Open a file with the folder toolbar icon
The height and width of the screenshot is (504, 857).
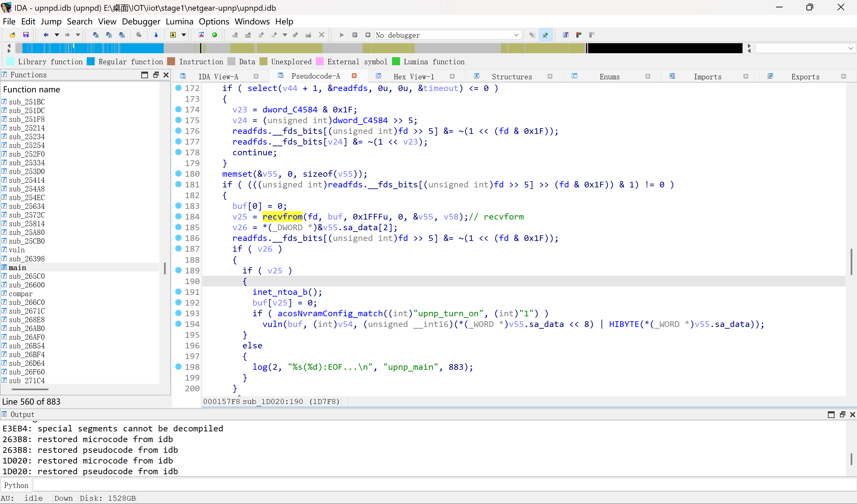click(13, 35)
